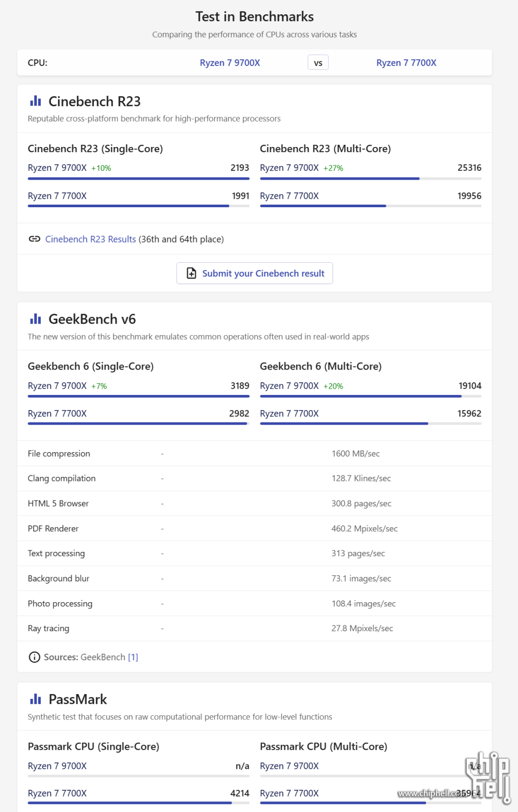Open the GeekBench source reference [1]
This screenshot has height=812, width=518.
(x=133, y=657)
